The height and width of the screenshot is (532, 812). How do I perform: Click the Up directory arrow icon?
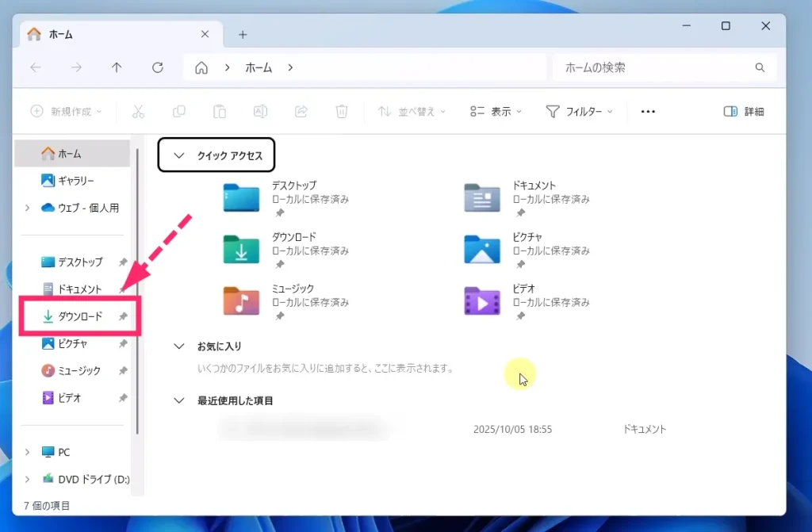(x=117, y=68)
